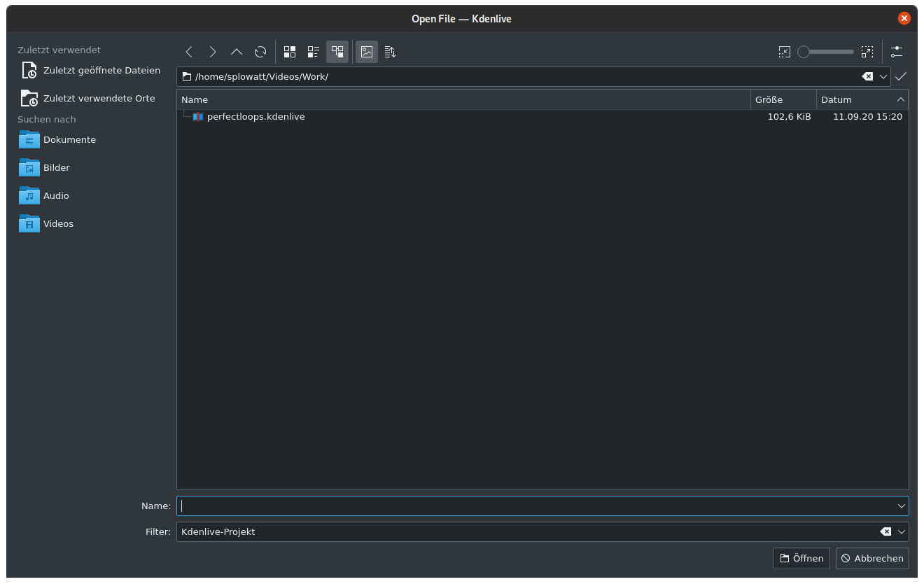
Task: Switch to icon view mode
Action: 290,52
